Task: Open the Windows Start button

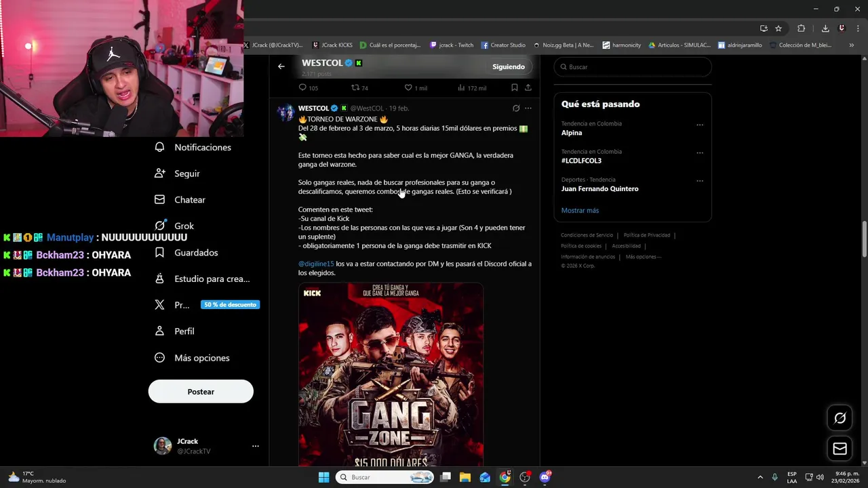Action: click(323, 477)
